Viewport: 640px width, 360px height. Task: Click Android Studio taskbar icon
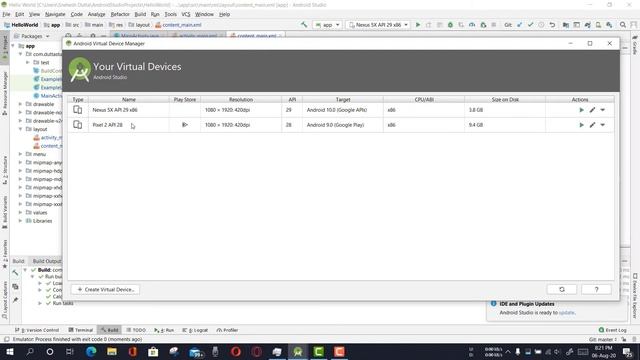[x=298, y=351]
